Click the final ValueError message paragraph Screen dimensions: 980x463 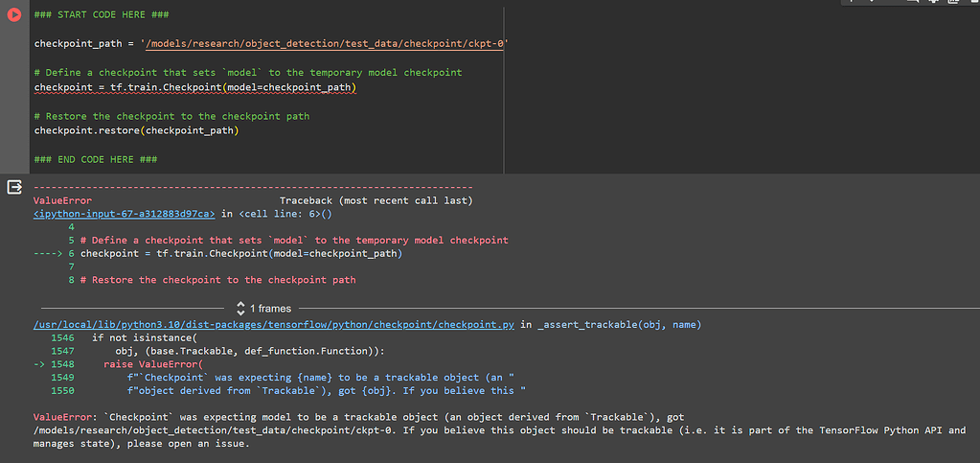[x=479, y=430]
